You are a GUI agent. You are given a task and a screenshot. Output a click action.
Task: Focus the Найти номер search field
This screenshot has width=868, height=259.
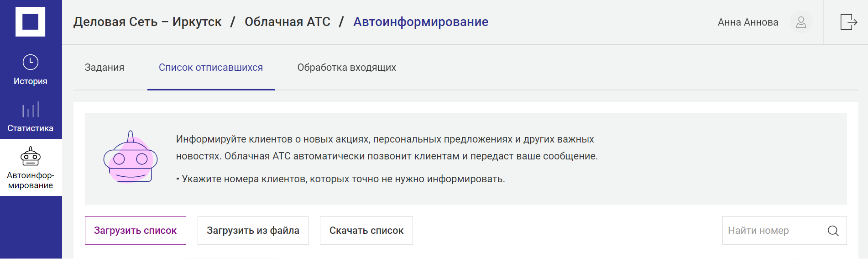[x=771, y=231]
